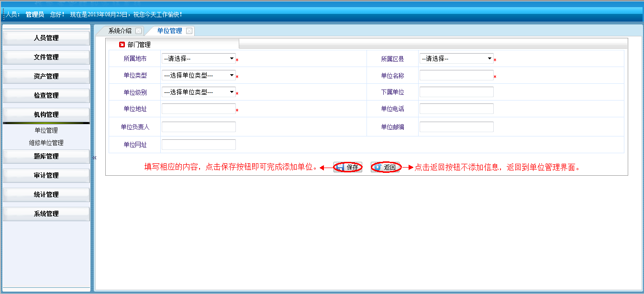Image resolution: width=644 pixels, height=294 pixels.
Task: Expand the 单位级别 dropdown
Action: click(199, 92)
